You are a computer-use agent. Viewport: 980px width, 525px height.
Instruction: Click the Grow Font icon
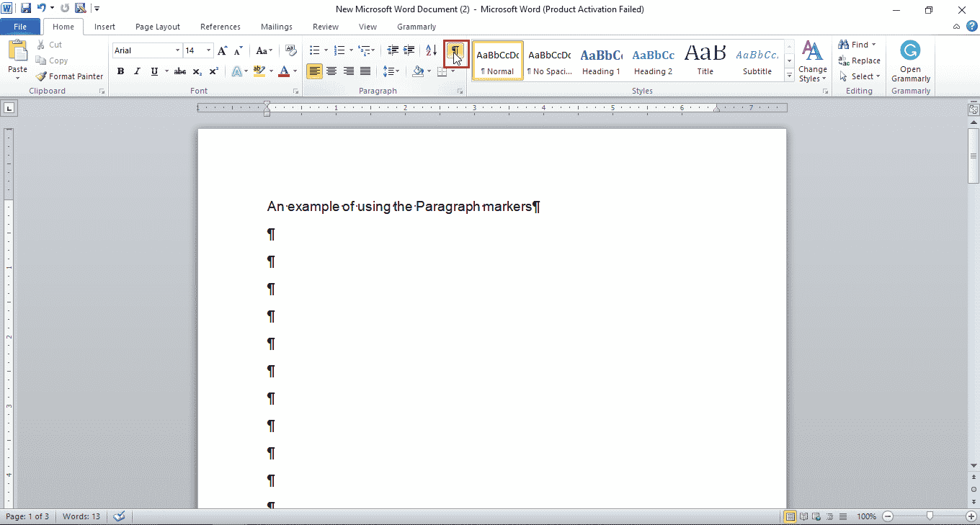[x=223, y=50]
